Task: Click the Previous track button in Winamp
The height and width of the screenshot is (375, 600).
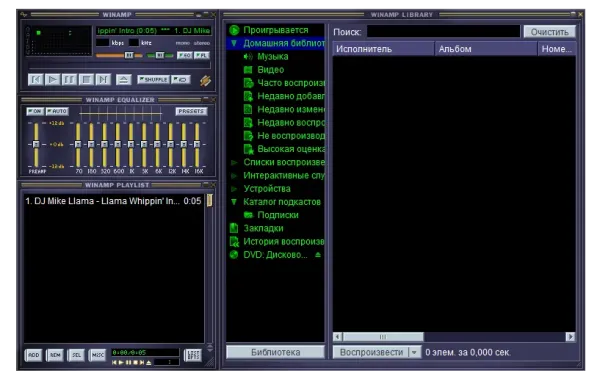Action: tap(36, 80)
